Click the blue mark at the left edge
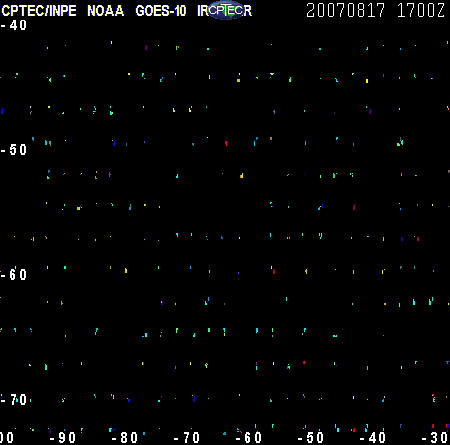Screen dimensions: 450x445 tap(2, 111)
